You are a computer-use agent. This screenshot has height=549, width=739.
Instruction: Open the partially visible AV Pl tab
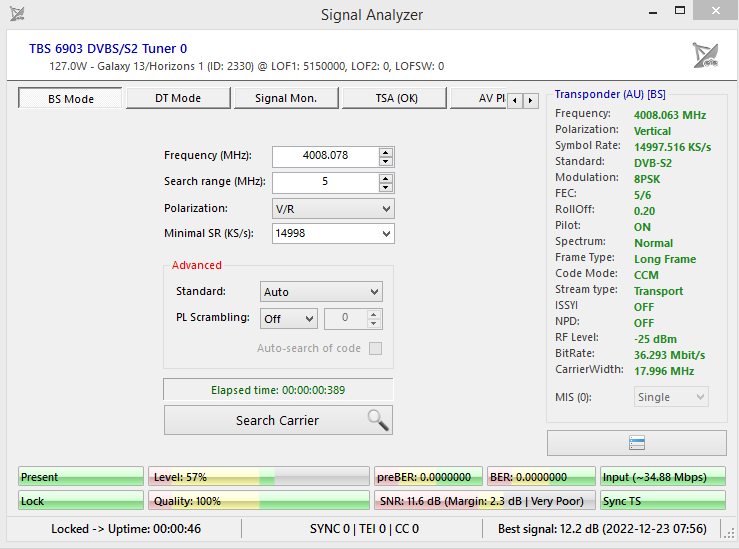[x=478, y=98]
